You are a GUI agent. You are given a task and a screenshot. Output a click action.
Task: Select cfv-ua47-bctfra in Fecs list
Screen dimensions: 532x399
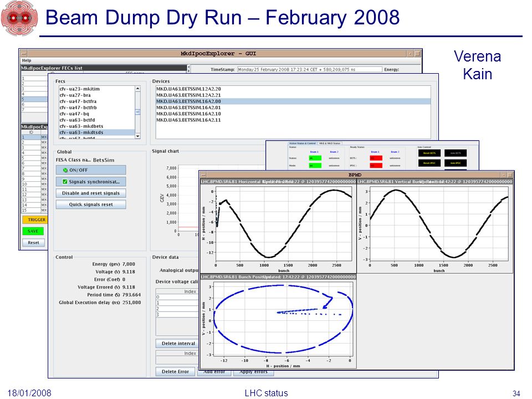pos(96,101)
